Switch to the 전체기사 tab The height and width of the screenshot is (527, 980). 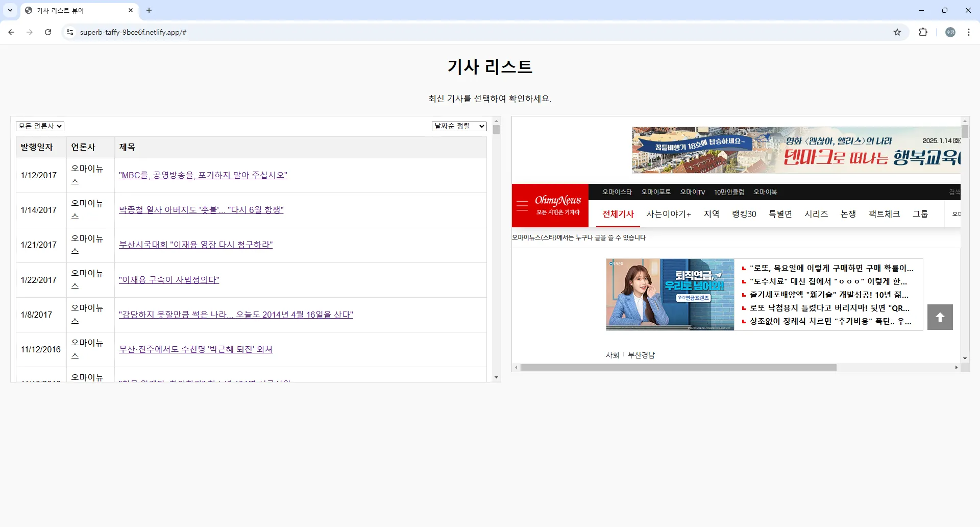coord(618,214)
